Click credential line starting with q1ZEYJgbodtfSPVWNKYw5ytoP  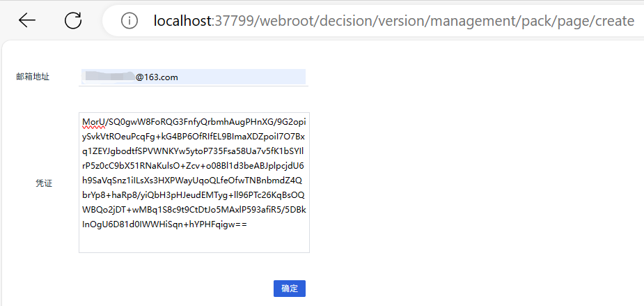click(x=194, y=151)
